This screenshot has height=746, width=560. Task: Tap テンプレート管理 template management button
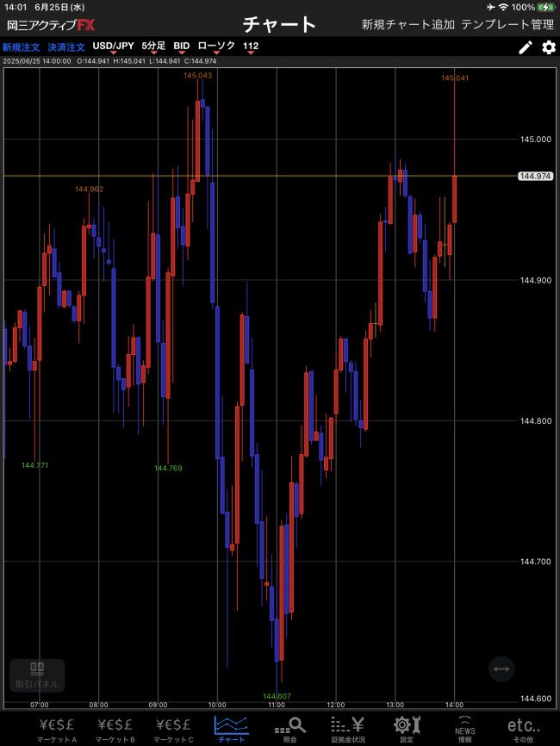[x=507, y=24]
